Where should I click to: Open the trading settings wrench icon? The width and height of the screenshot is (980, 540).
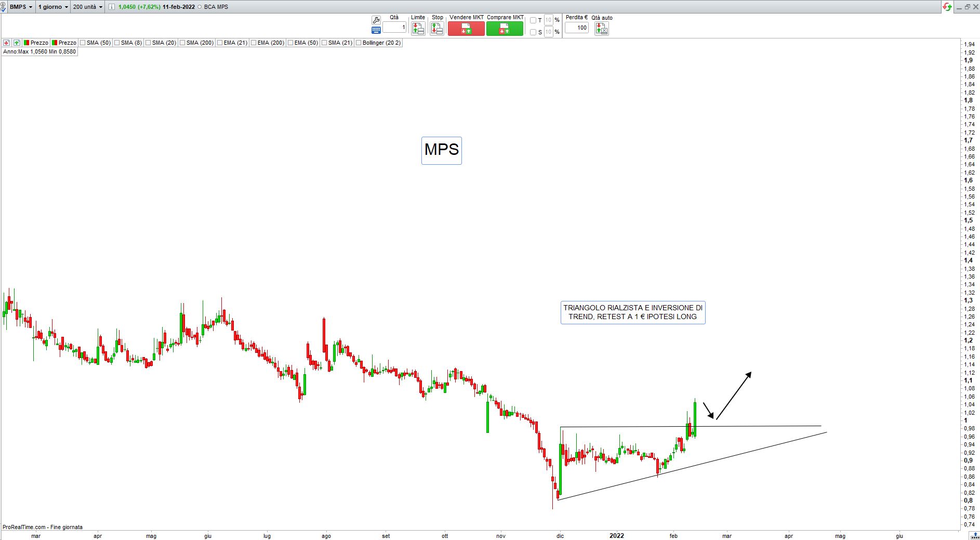pos(376,20)
